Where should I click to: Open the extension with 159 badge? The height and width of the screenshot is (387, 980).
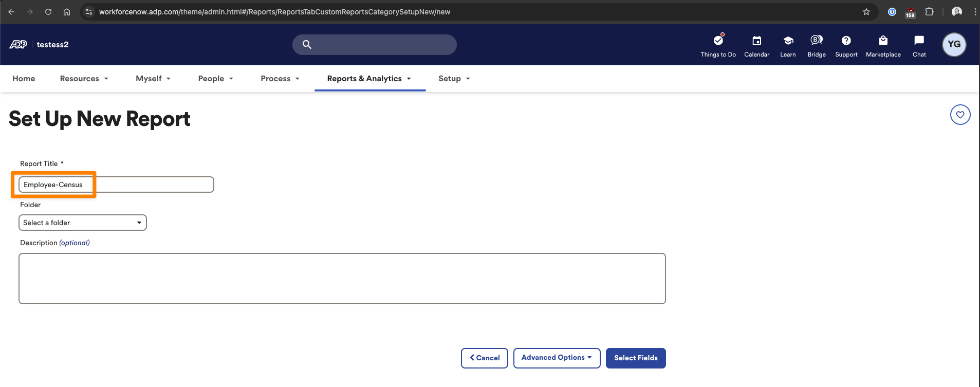(x=911, y=12)
